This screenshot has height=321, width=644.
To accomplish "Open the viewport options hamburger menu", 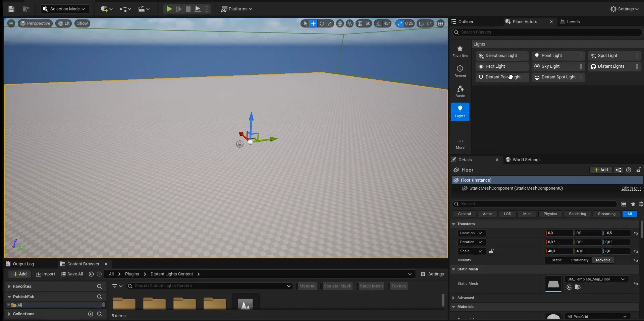I will [x=11, y=23].
